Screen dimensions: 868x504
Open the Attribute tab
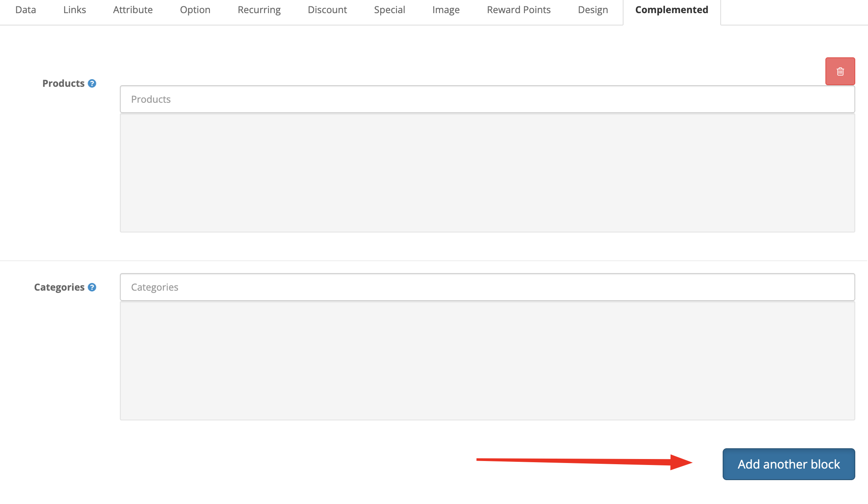coord(133,10)
